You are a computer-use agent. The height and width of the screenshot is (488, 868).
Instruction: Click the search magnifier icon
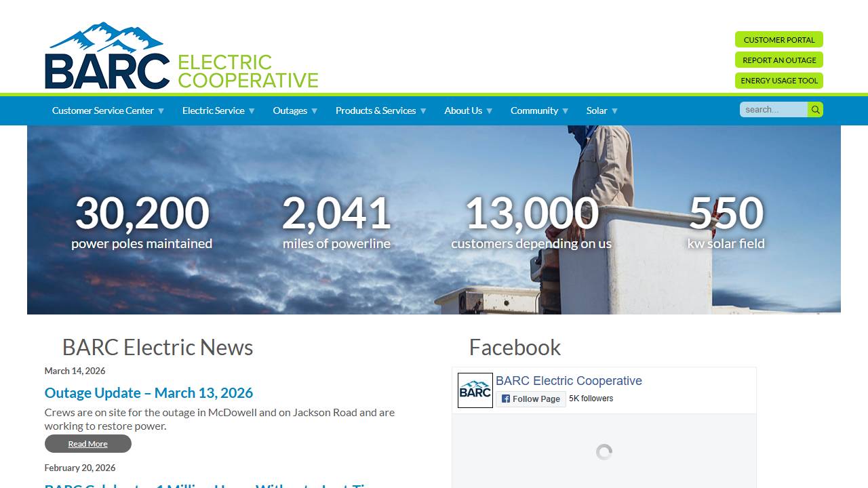pyautogui.click(x=815, y=109)
